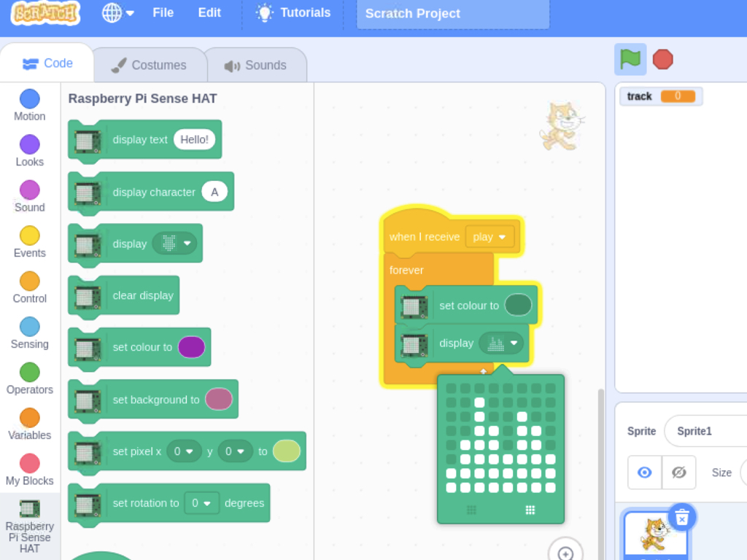Select the Looks block category
This screenshot has height=560, width=747.
tap(29, 151)
